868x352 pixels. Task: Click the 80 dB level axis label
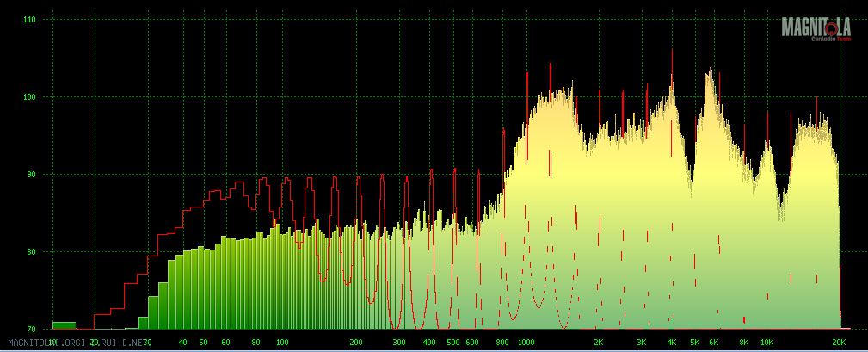[30, 251]
